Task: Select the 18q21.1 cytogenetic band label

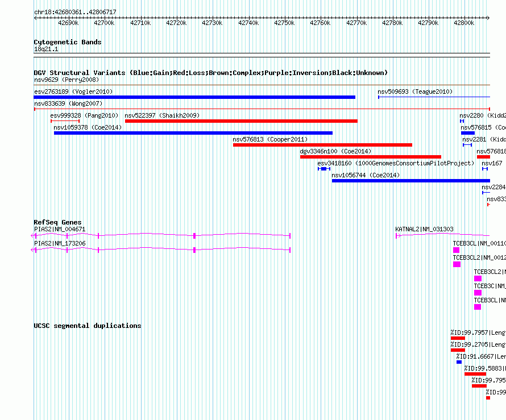Action: (46, 49)
